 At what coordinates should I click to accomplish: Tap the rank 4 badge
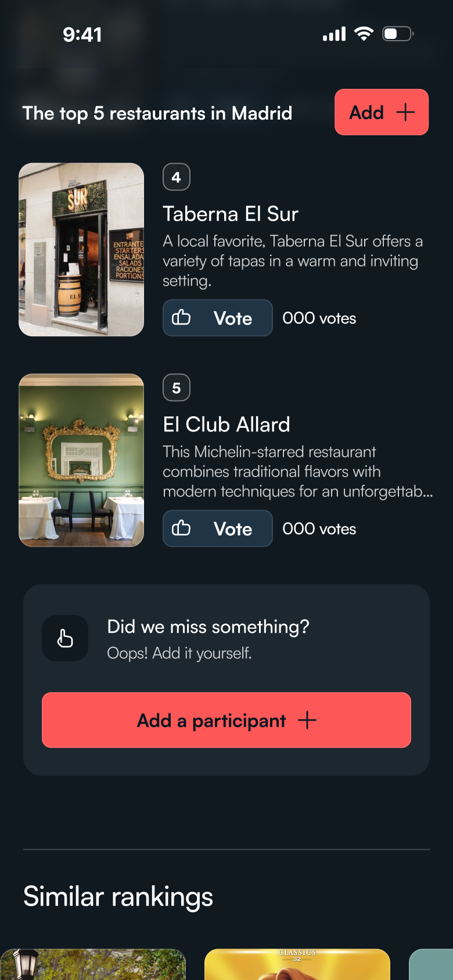[x=177, y=177]
